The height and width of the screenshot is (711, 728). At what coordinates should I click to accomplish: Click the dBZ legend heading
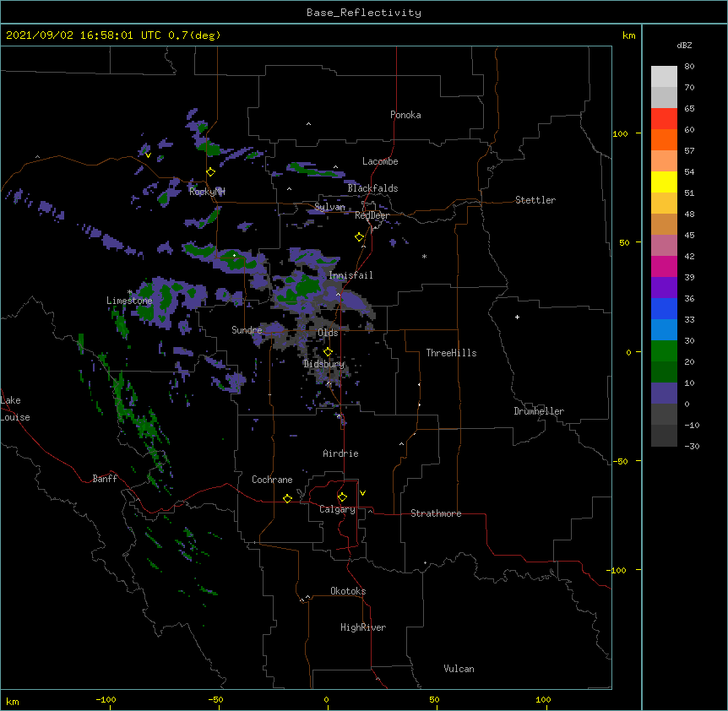[684, 45]
